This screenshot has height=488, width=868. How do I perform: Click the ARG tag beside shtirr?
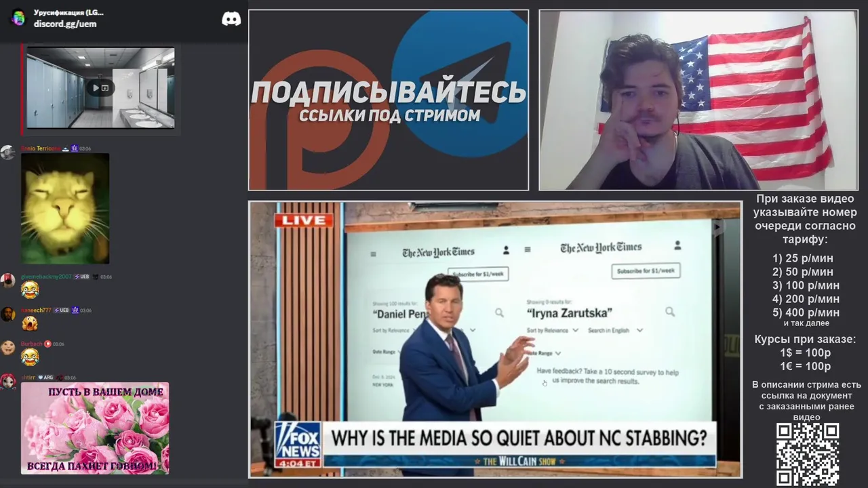click(45, 378)
